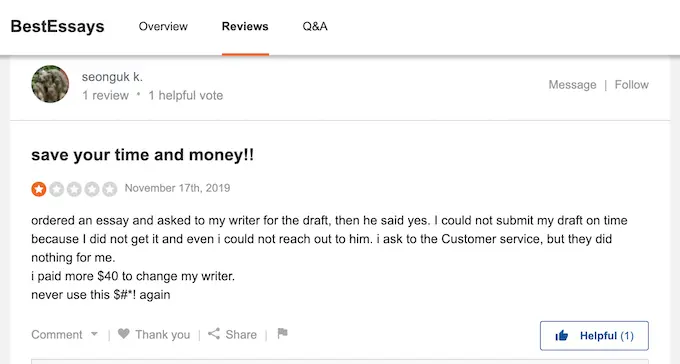Click the heart icon beside Thank you

pyautogui.click(x=124, y=334)
